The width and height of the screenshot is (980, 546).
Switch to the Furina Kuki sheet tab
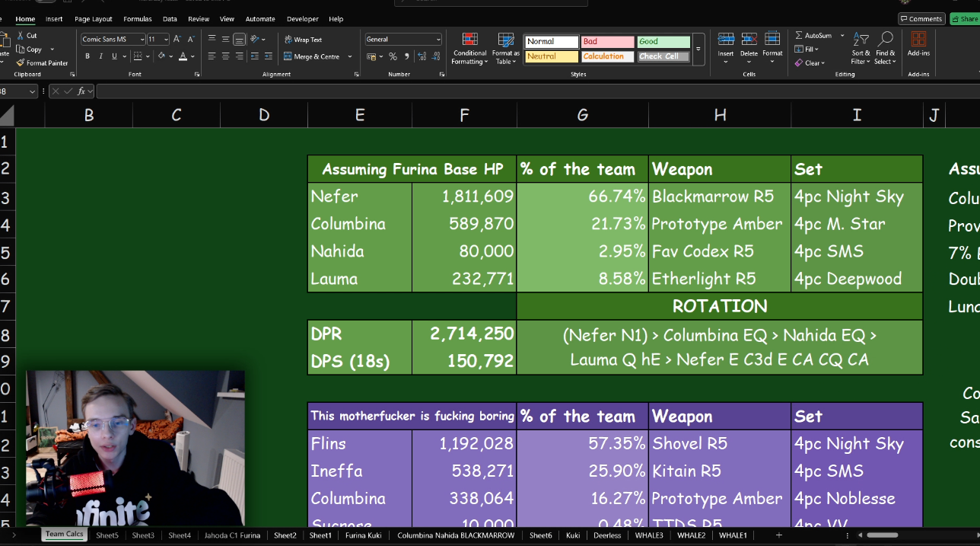(x=363, y=535)
